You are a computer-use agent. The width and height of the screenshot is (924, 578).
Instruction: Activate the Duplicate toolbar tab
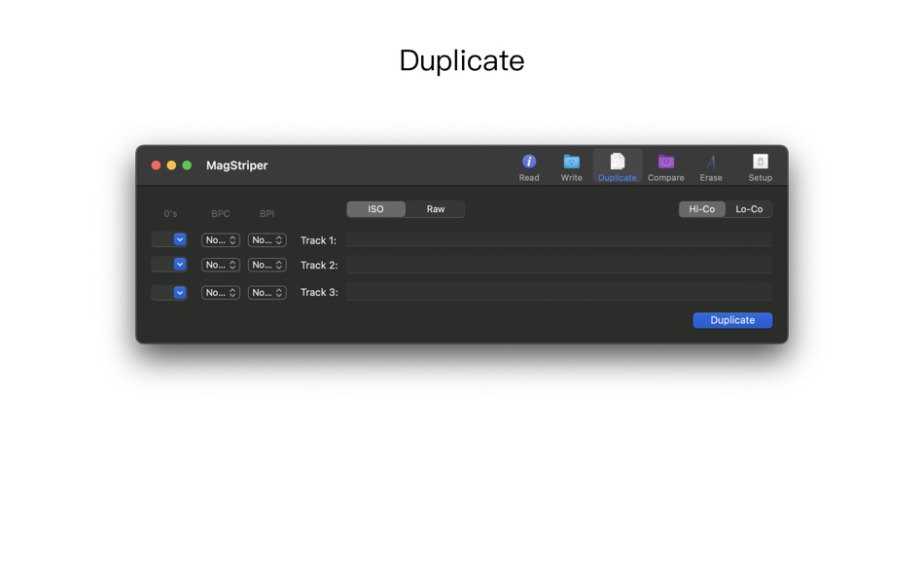(x=617, y=165)
